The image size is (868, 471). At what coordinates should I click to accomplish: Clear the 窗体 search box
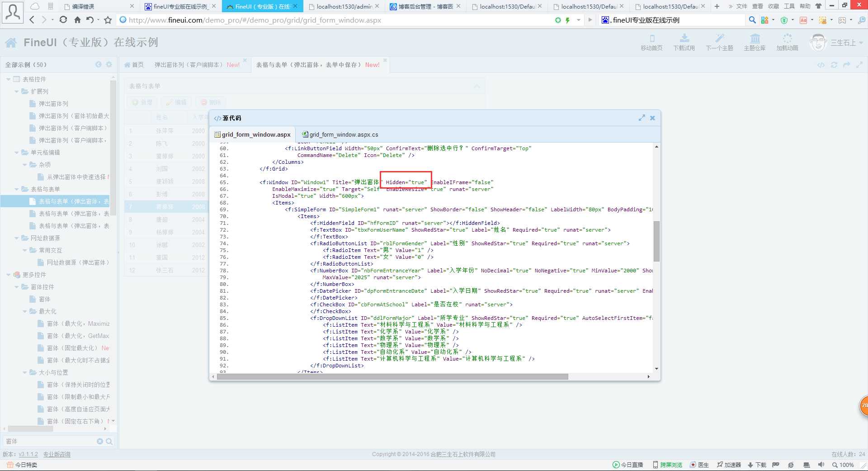click(x=100, y=441)
